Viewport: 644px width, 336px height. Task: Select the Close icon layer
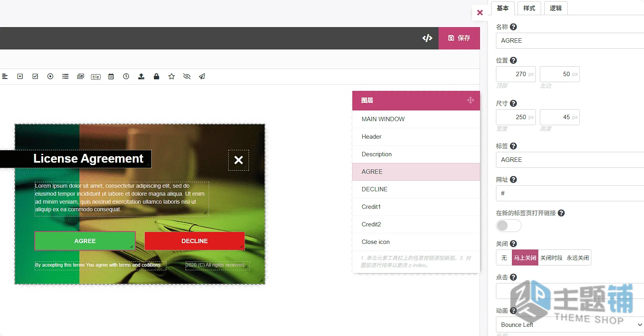(416, 242)
